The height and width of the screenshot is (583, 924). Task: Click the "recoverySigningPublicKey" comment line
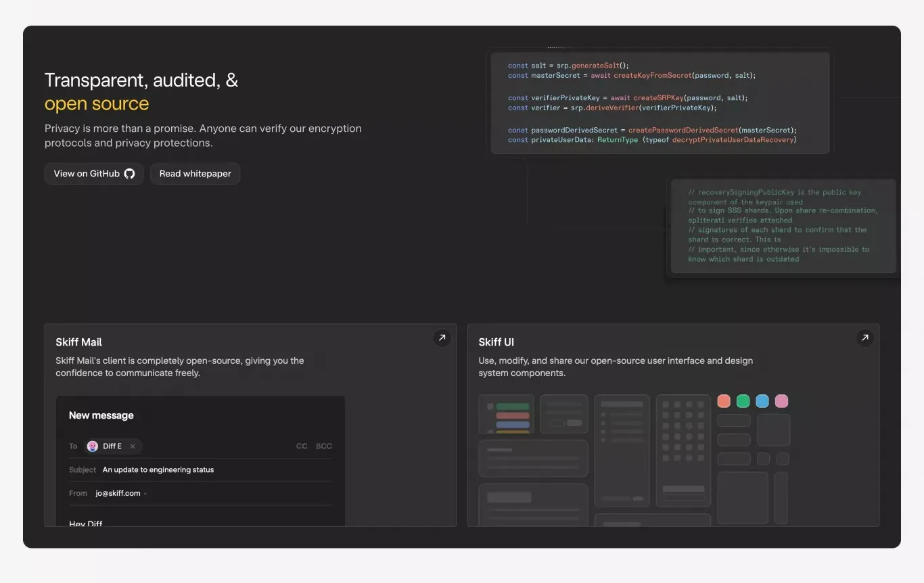(x=775, y=197)
